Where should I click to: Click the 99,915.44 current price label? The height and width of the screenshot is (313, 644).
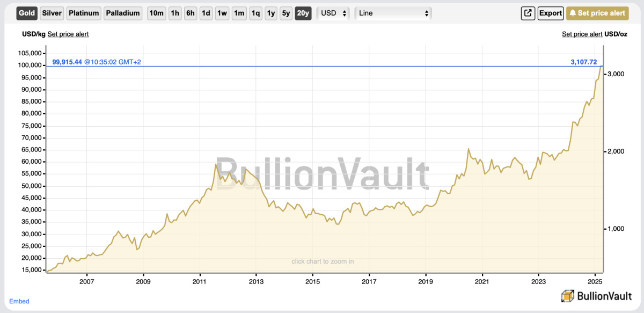pos(67,62)
